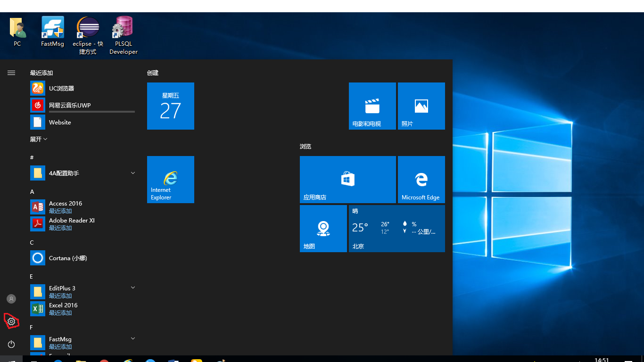Open Settings via the gear icon

tap(11, 321)
